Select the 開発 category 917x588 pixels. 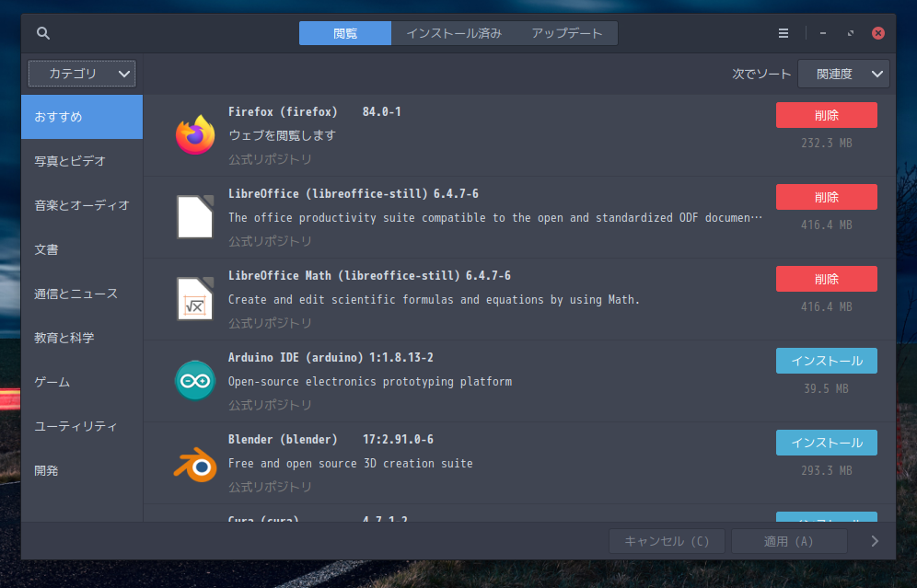(82, 471)
